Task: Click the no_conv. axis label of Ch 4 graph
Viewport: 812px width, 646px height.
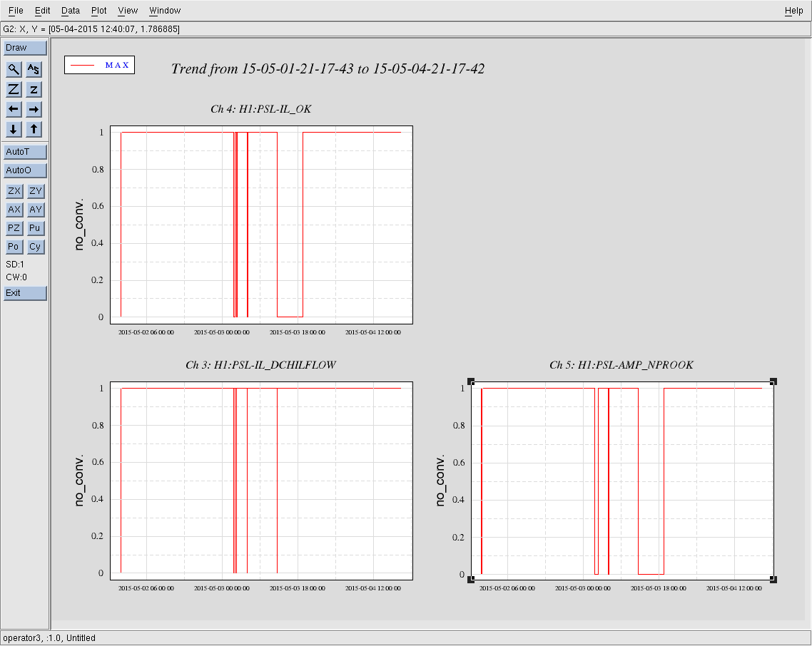Action: click(78, 225)
